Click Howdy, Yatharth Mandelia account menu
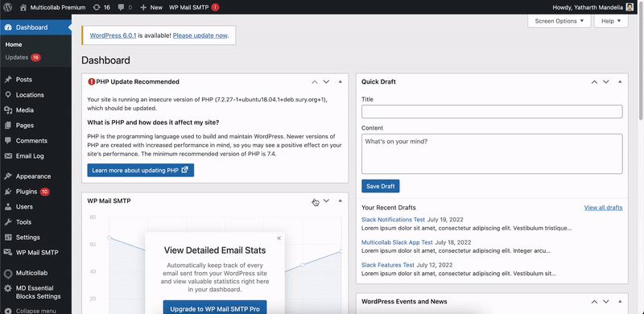This screenshot has width=644, height=314. pyautogui.click(x=593, y=7)
